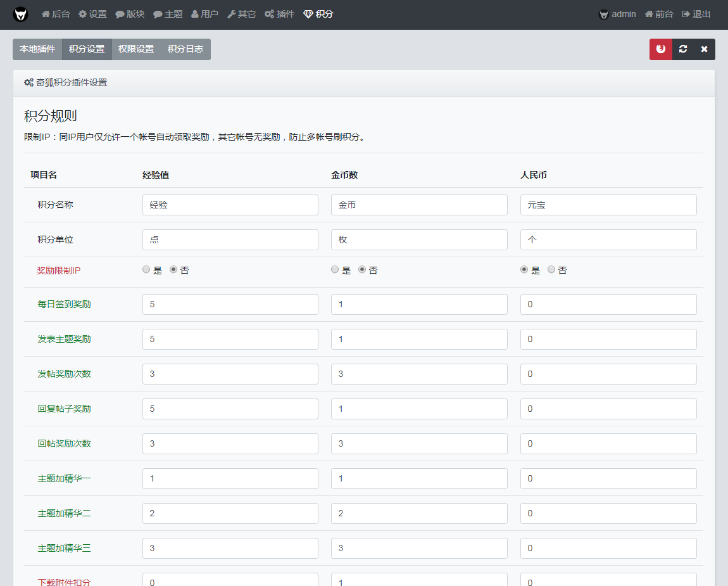This screenshot has height=586, width=728.
Task: Select 否 for 人民币 奖励限制IP
Action: (551, 269)
